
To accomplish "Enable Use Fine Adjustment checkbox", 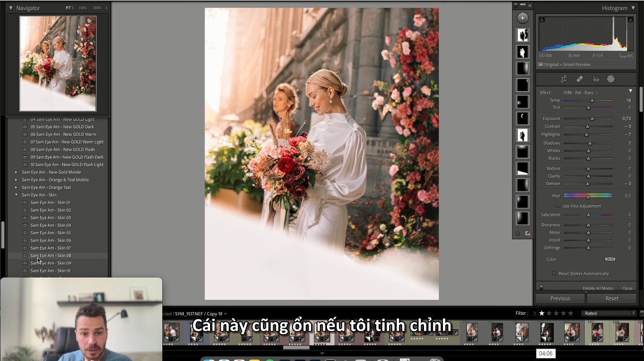I will 558,206.
